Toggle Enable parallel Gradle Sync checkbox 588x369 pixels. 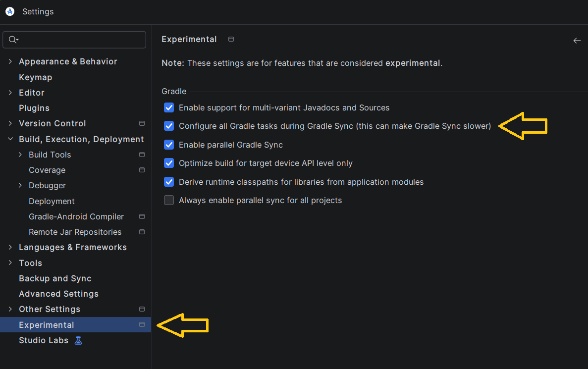pyautogui.click(x=169, y=145)
